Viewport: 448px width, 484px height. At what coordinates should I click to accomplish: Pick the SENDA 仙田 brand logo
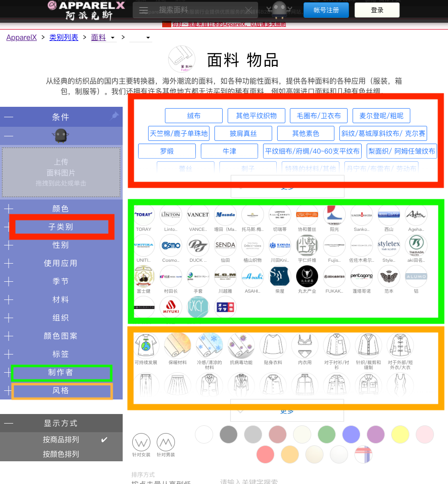click(225, 246)
